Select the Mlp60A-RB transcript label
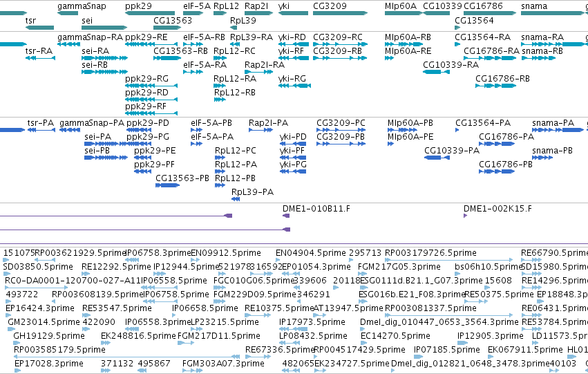The height and width of the screenshot is (374, 588). point(408,37)
